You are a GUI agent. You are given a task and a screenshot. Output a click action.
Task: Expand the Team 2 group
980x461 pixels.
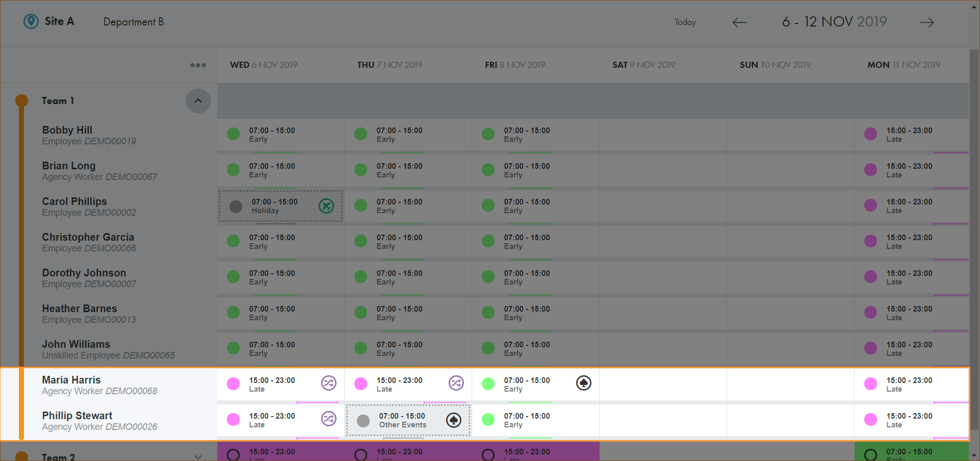tap(198, 456)
